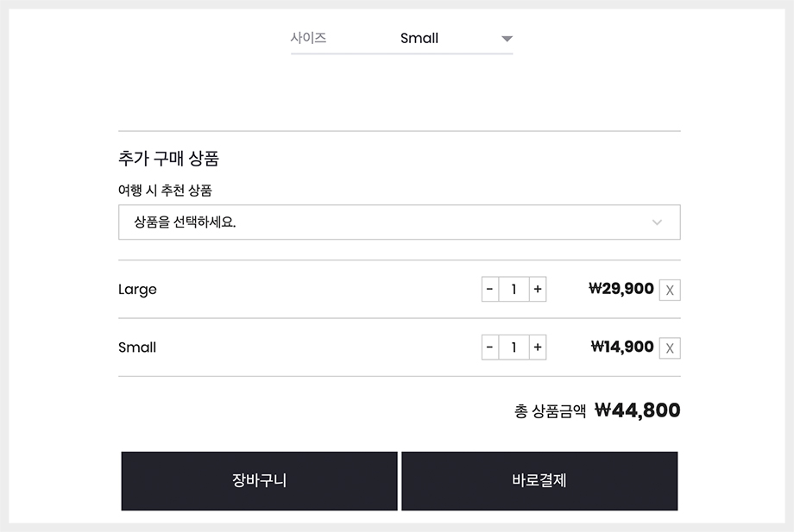This screenshot has width=794, height=532.
Task: Click the ₩14,900 Small price
Action: click(x=622, y=347)
